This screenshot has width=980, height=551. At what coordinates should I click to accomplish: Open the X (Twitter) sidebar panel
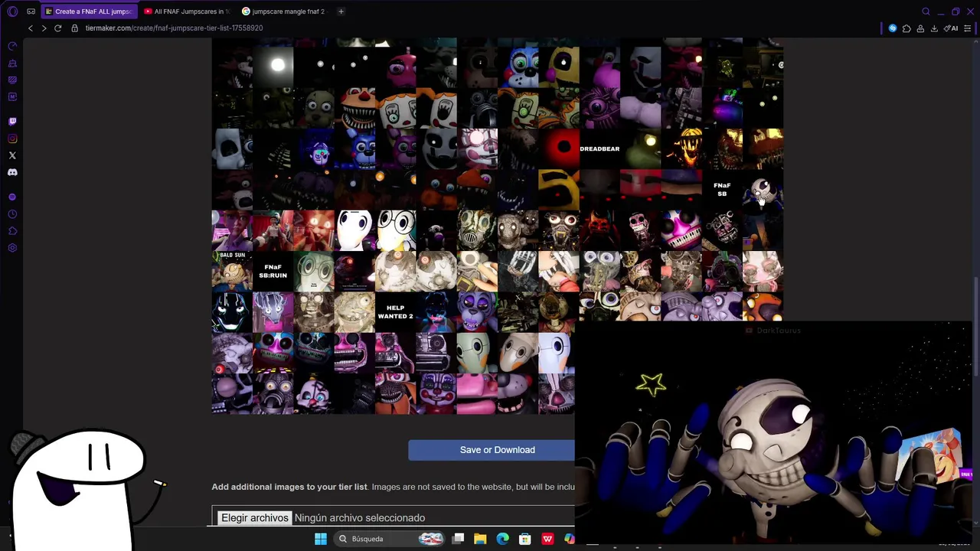point(12,155)
